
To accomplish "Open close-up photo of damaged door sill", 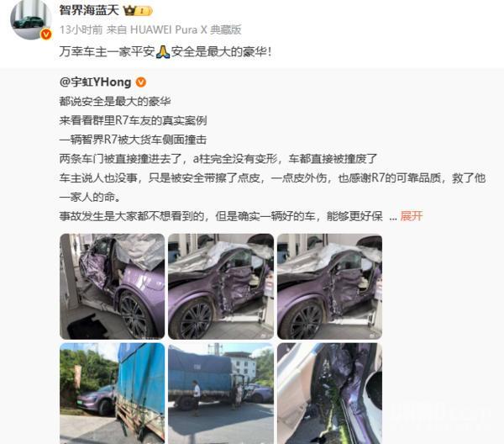I will [x=330, y=394].
